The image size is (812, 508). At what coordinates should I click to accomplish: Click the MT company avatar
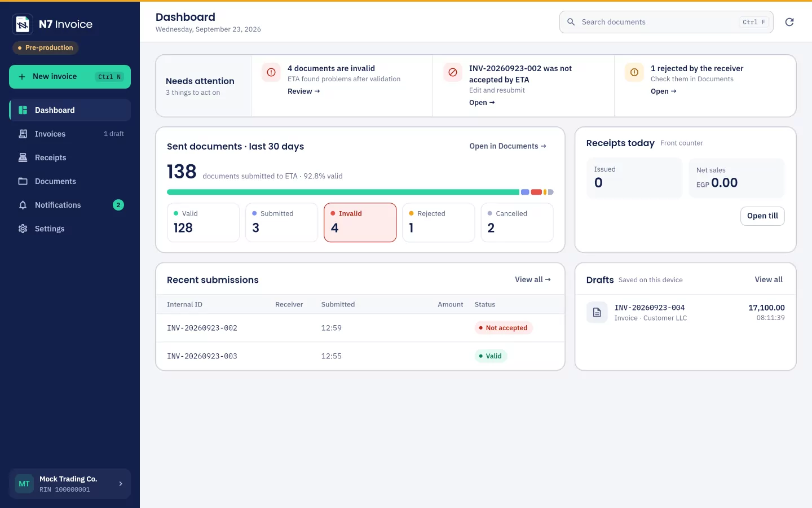coord(24,484)
